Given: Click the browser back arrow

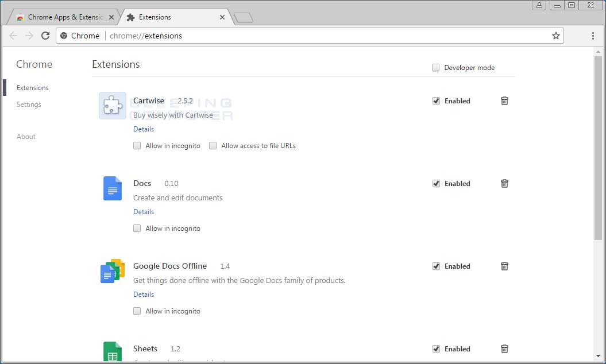Looking at the screenshot, I should point(13,36).
